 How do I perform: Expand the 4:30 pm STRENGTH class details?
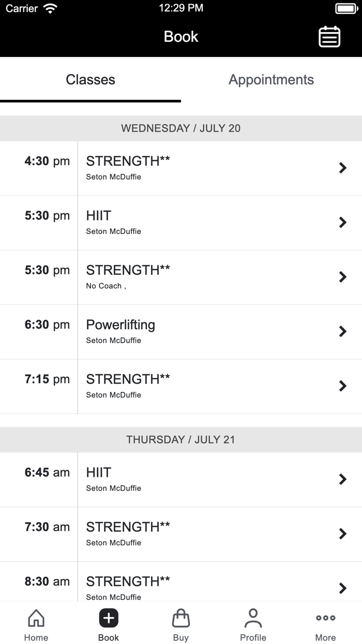tap(342, 168)
